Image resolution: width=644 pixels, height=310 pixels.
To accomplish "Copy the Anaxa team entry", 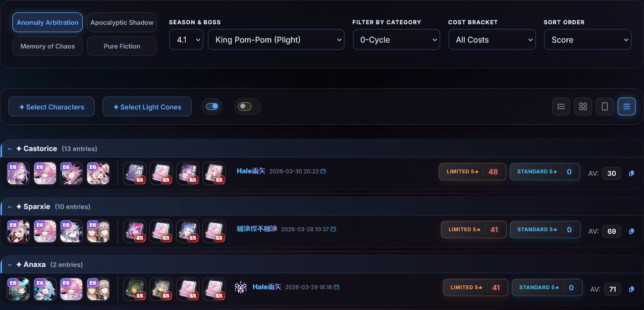I will coord(632,289).
